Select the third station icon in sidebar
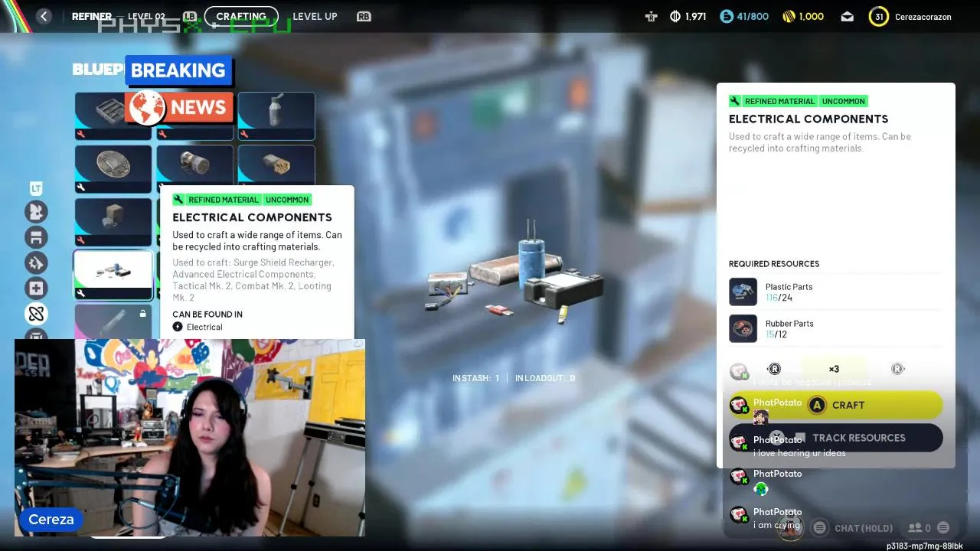Viewport: 980px width, 551px height. pyautogui.click(x=36, y=262)
